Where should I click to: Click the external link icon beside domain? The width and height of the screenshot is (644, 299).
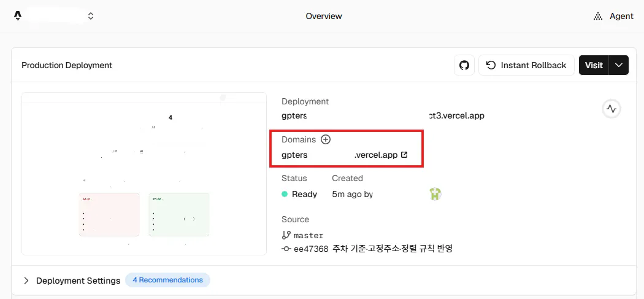tap(404, 155)
